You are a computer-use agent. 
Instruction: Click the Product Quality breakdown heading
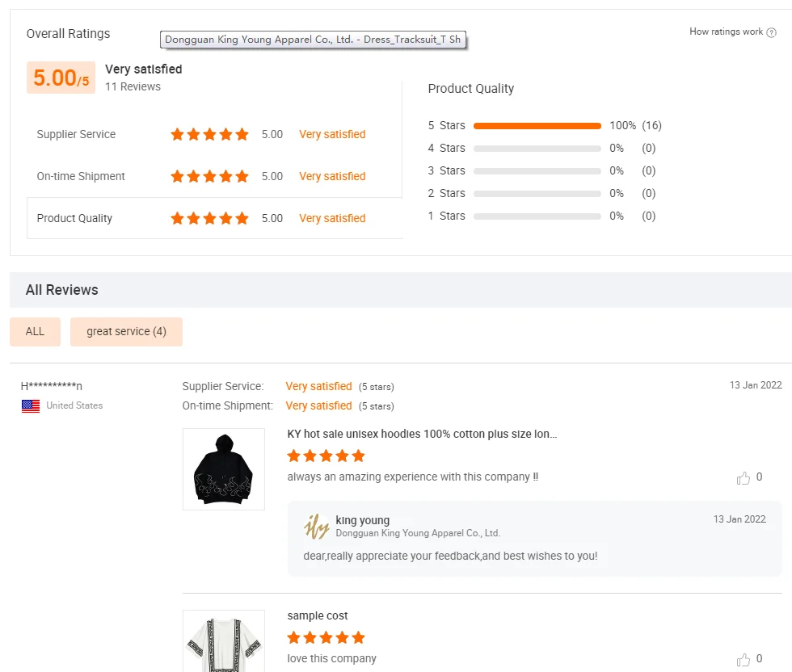click(x=470, y=89)
